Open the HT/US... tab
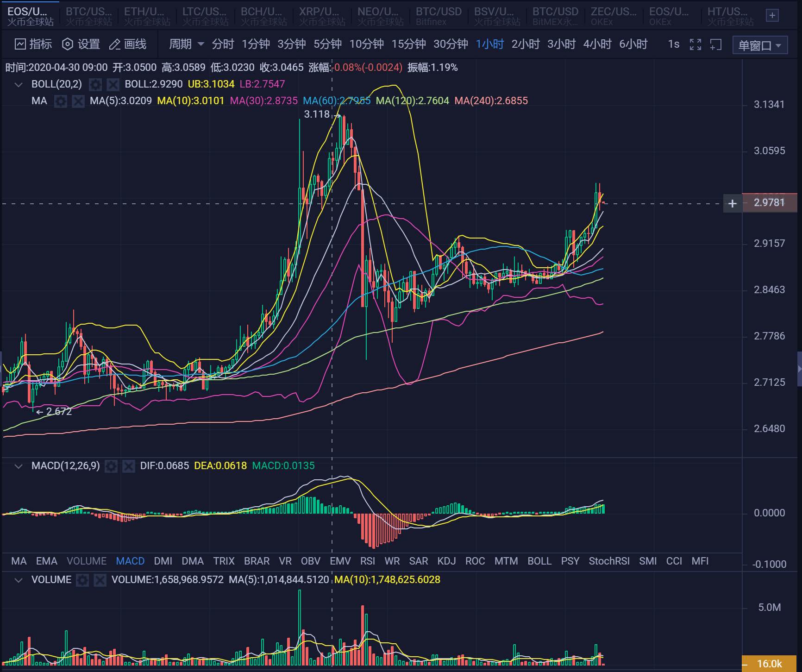Screen dimensions: 802x672 pyautogui.click(x=730, y=16)
